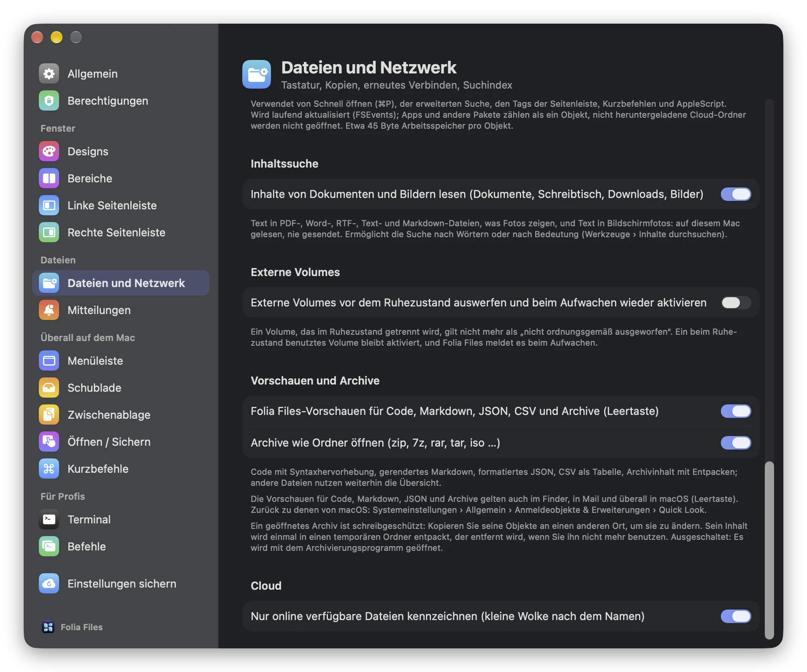Select the Kurzbefehle command-key icon
Screen dimensions: 807x672
coord(49,469)
